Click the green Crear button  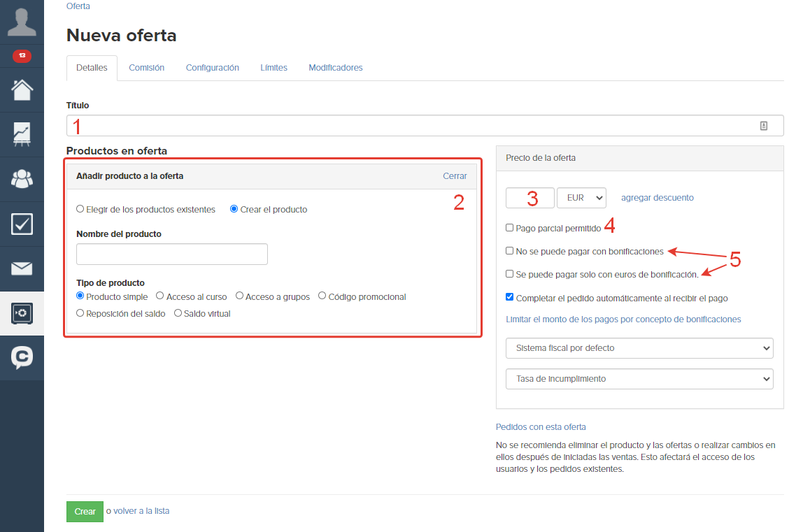tap(85, 512)
